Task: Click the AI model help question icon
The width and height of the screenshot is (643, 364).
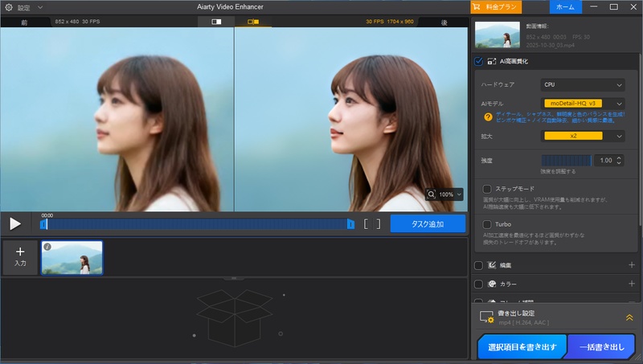Action: (488, 117)
